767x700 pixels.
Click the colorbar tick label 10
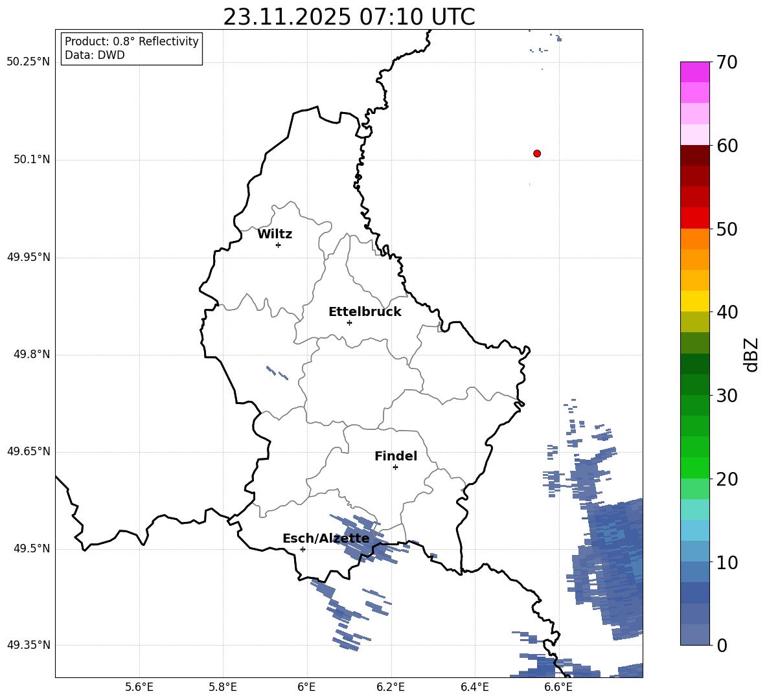click(727, 562)
